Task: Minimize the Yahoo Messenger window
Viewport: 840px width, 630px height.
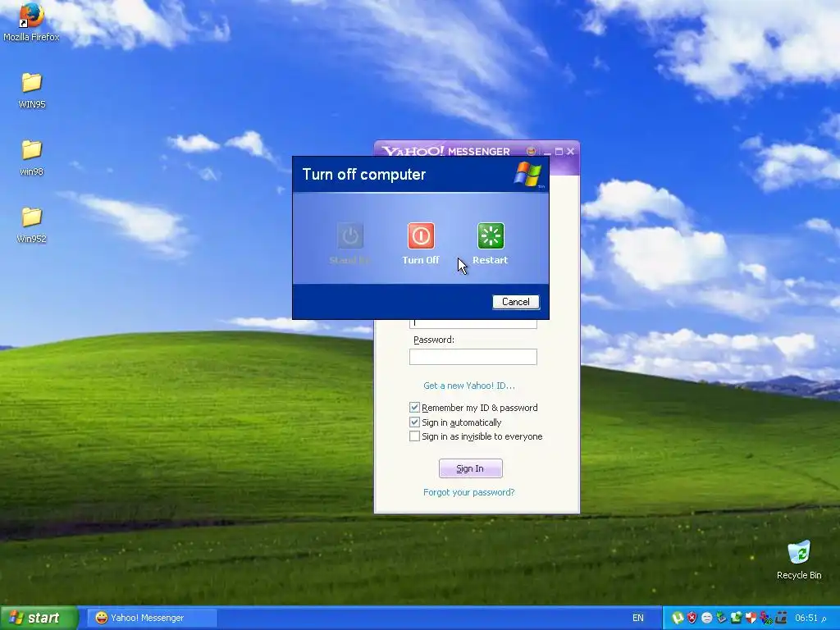Action: (547, 152)
